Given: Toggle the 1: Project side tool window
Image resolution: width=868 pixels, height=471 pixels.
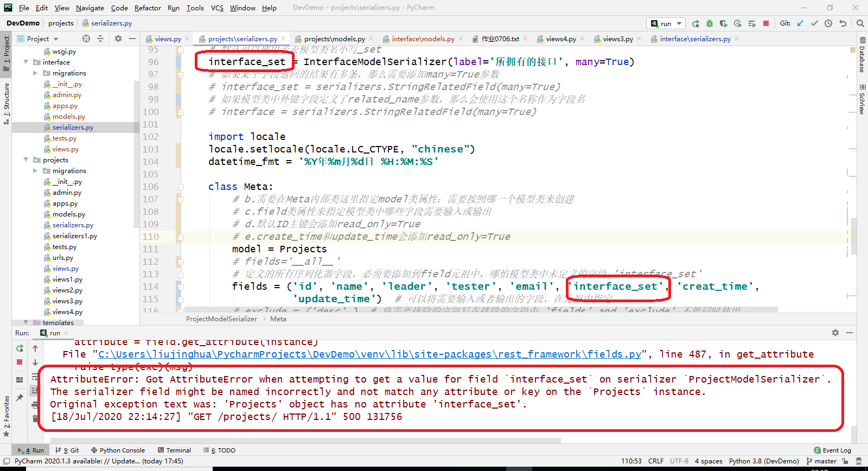Looking at the screenshot, I should (x=6, y=53).
